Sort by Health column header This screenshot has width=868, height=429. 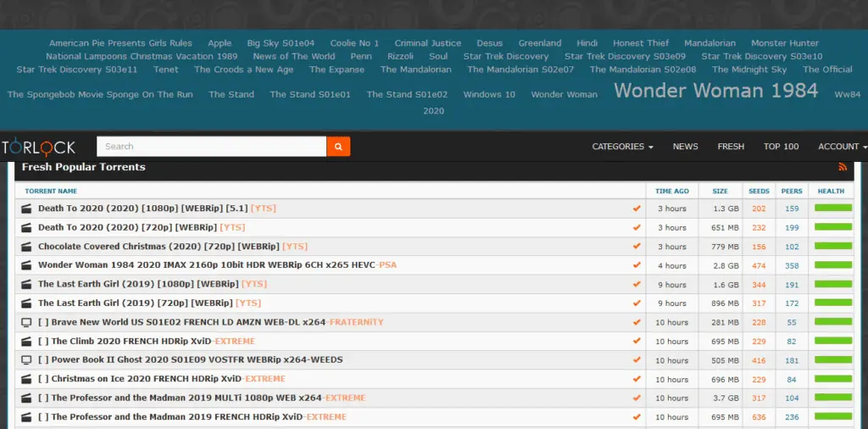coord(832,191)
